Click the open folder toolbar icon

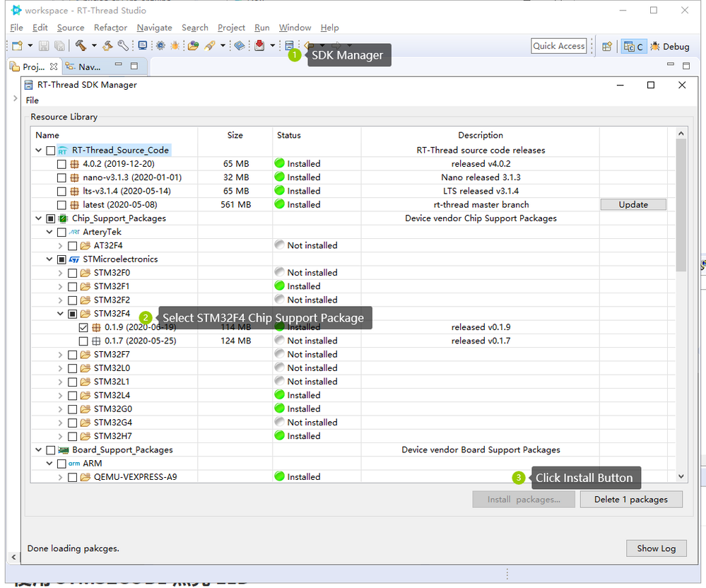click(x=194, y=45)
